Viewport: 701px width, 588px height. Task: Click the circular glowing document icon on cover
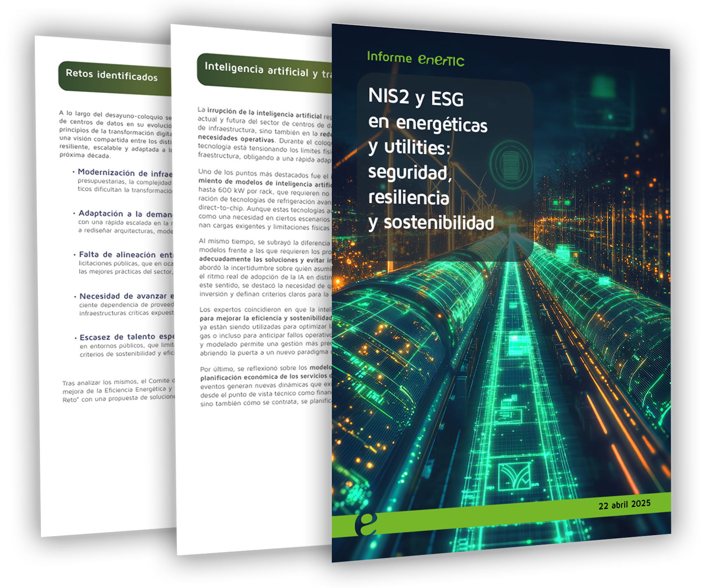511,164
